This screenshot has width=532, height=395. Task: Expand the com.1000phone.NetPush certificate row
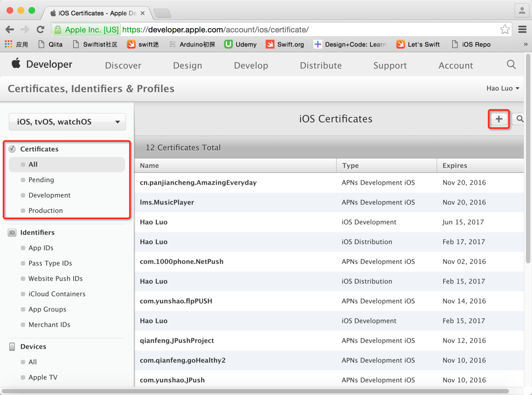coord(329,262)
